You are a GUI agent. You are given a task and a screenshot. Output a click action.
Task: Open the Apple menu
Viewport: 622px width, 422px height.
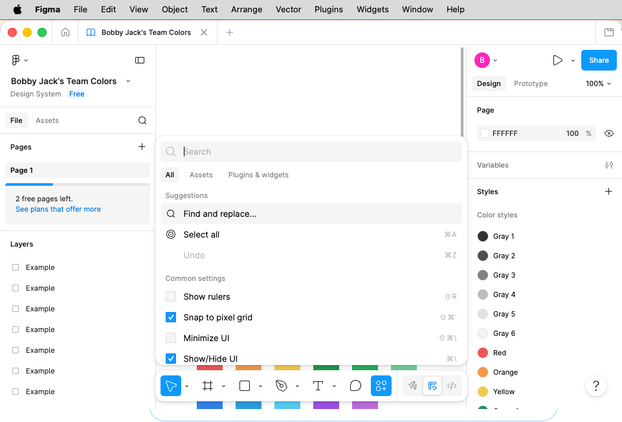click(17, 9)
